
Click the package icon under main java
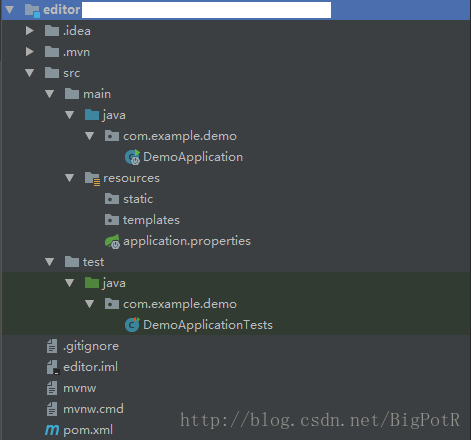(112, 136)
